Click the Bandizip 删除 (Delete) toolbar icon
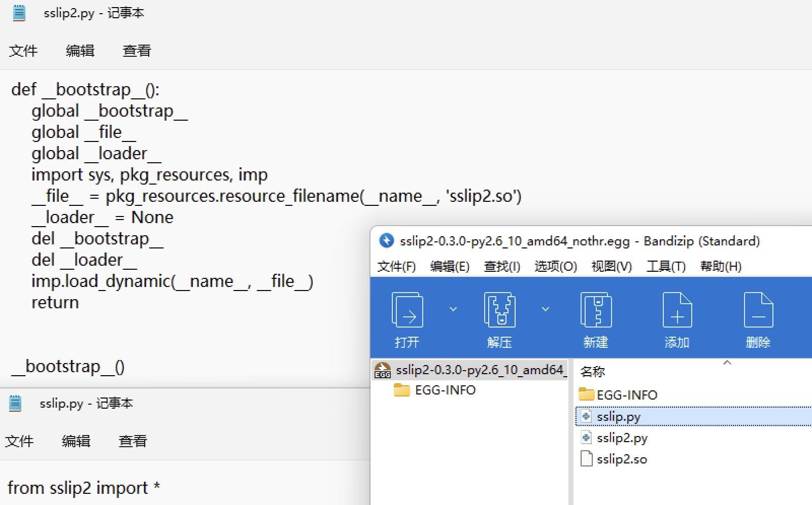The width and height of the screenshot is (812, 505). 758,310
